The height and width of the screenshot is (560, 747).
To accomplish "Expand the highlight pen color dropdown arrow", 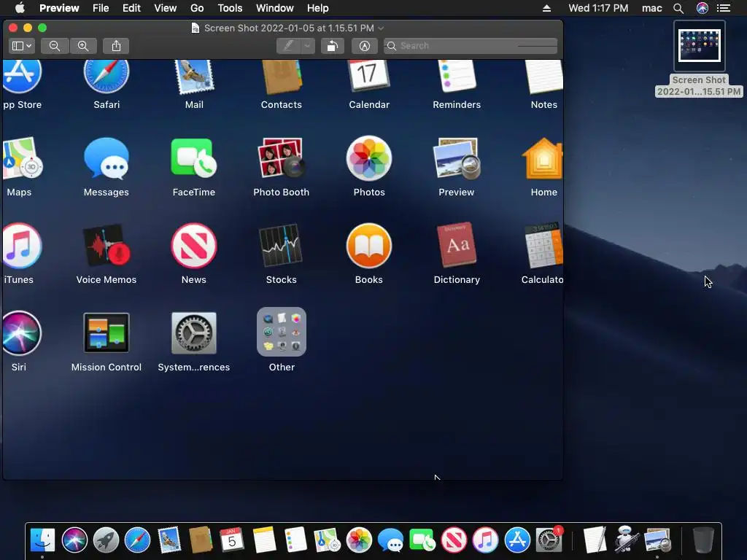I will click(x=308, y=46).
